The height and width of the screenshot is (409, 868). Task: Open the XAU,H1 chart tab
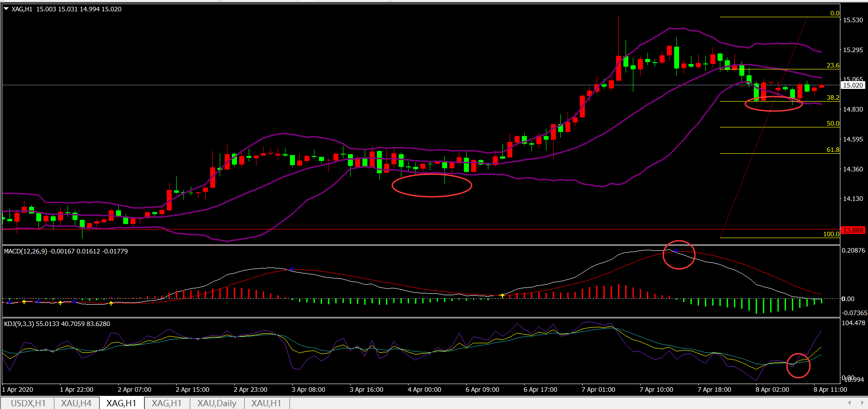pyautogui.click(x=266, y=403)
